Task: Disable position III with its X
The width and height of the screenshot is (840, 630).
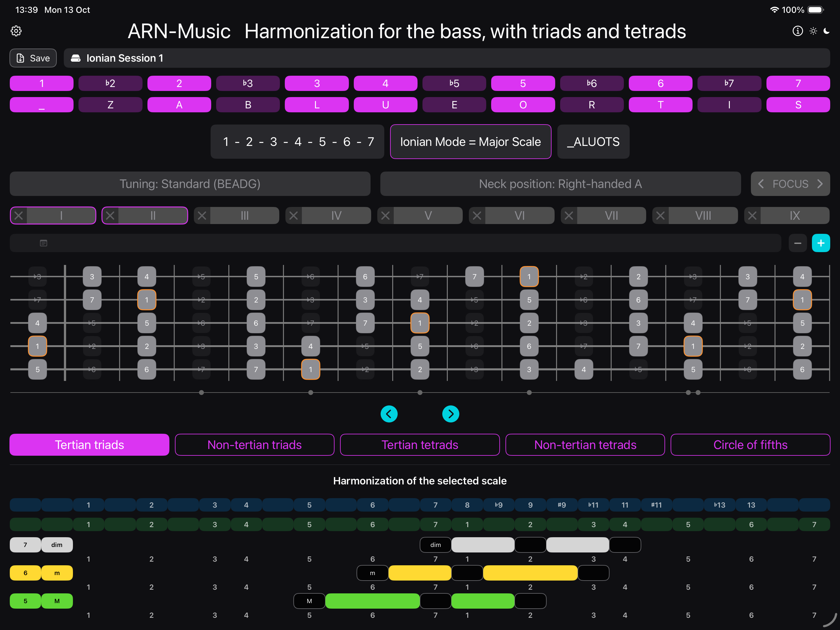Action: (202, 216)
